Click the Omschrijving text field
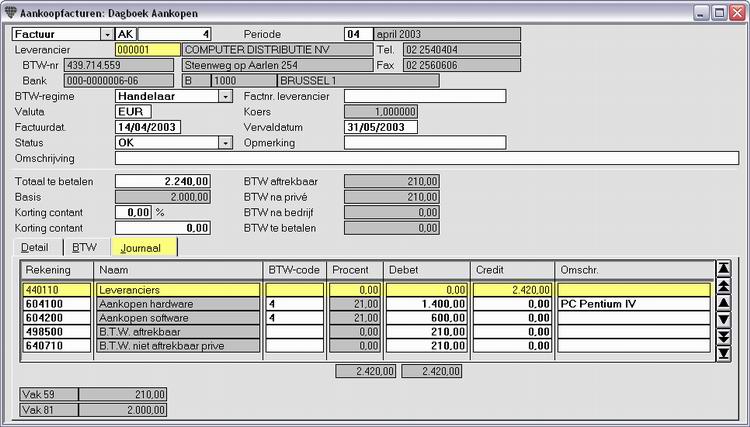750x427 pixels. tap(426, 158)
